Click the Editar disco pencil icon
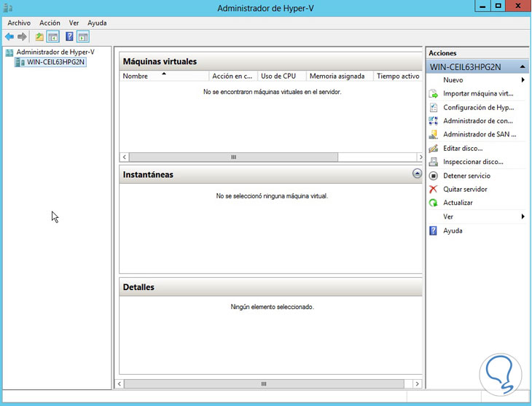The height and width of the screenshot is (406, 532). (434, 149)
